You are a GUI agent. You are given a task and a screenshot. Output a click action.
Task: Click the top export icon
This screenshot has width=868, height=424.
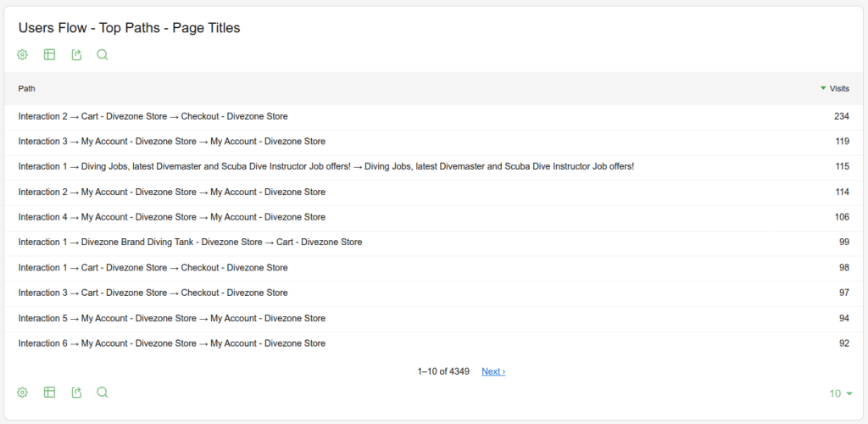pyautogui.click(x=77, y=55)
